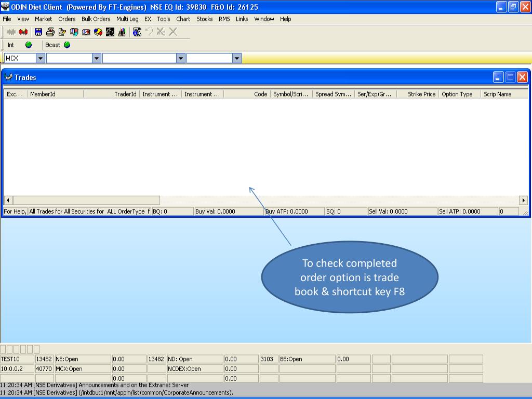Screen dimensions: 532x399
Task: Click the binoculars icon in toolbar
Action: [122, 32]
